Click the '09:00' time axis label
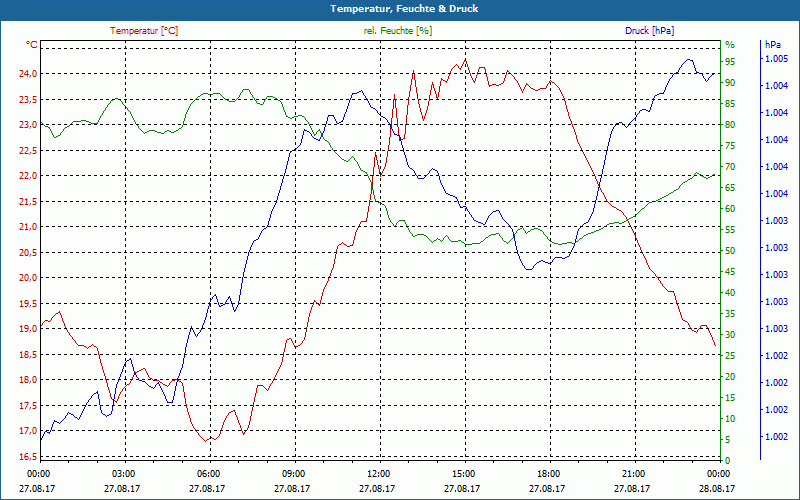The width and height of the screenshot is (800, 500). 293,473
